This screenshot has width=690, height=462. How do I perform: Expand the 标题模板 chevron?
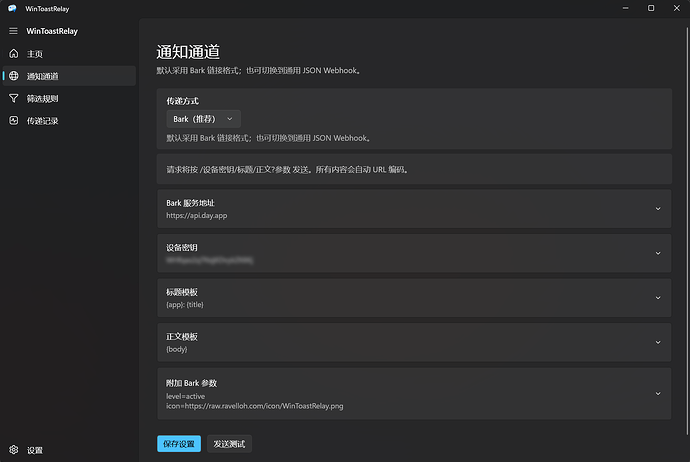click(x=658, y=298)
